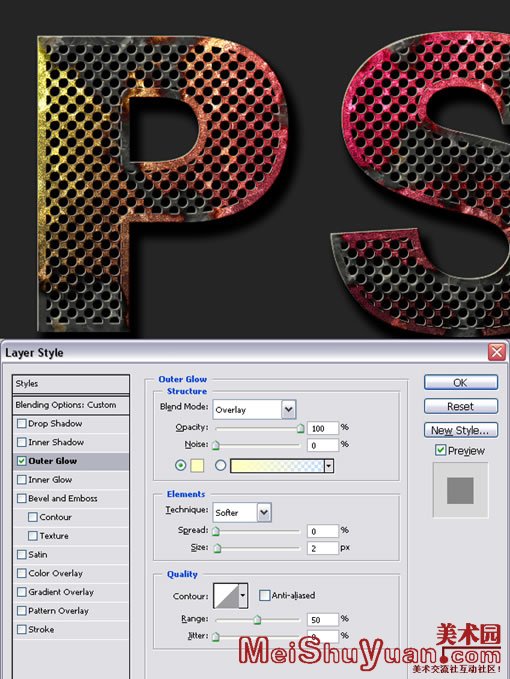This screenshot has height=679, width=510.
Task: Toggle the Preview checkbox
Action: (440, 450)
